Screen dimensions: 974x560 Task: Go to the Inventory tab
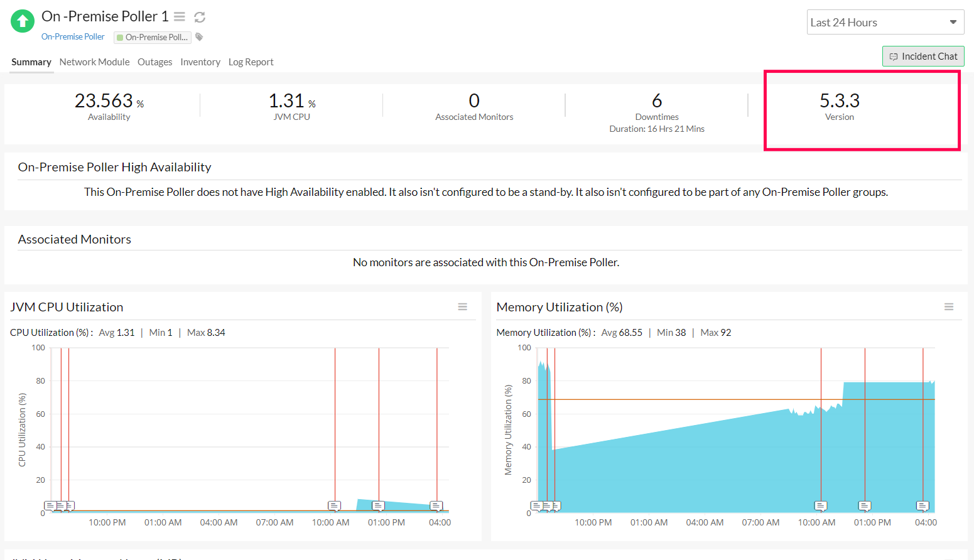[200, 62]
